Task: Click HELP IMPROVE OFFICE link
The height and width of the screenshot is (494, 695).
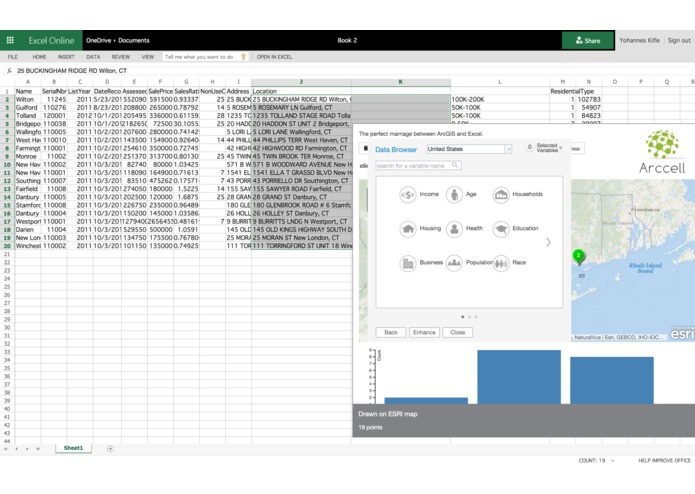Action: (664, 461)
